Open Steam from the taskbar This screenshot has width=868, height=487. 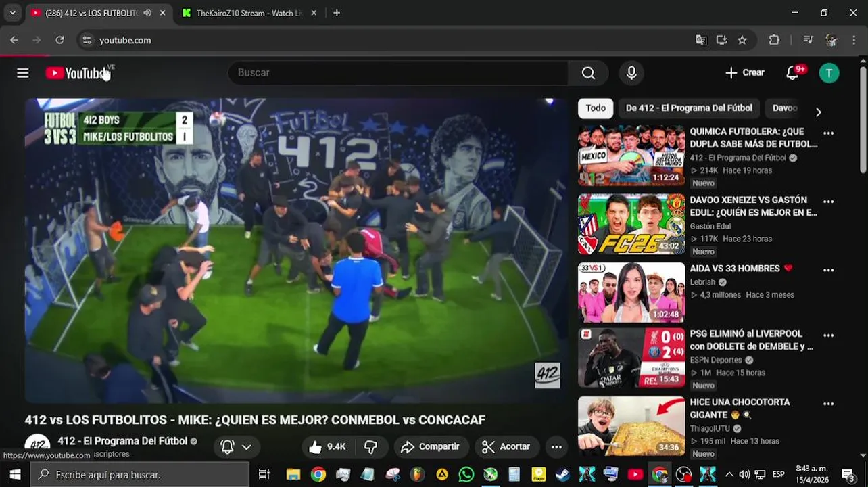click(562, 474)
